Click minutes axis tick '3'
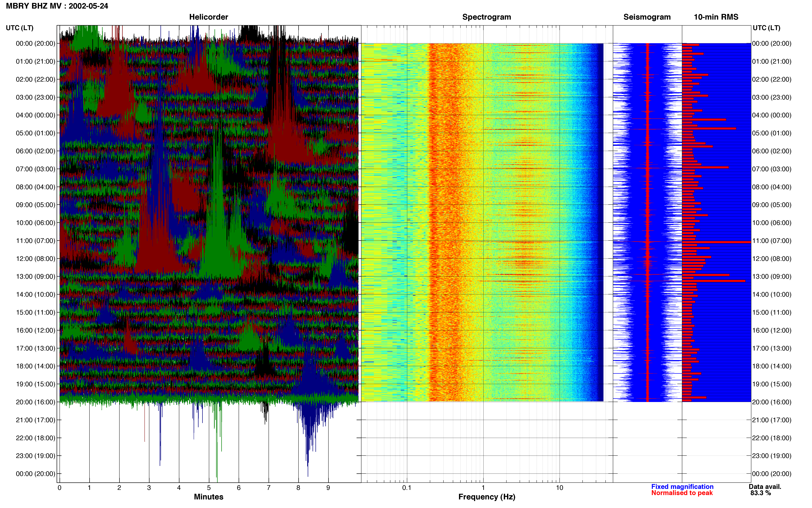The width and height of the screenshot is (812, 508). pyautogui.click(x=149, y=488)
